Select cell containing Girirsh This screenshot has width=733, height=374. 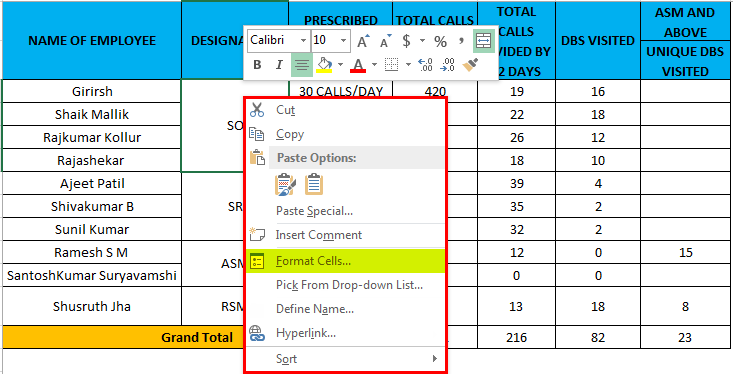pyautogui.click(x=92, y=91)
